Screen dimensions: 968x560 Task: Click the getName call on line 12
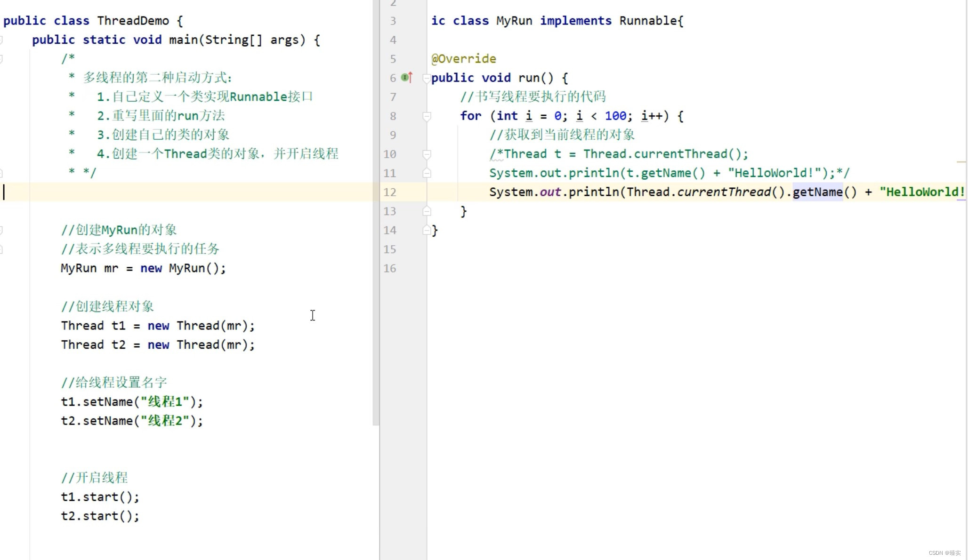pos(818,192)
